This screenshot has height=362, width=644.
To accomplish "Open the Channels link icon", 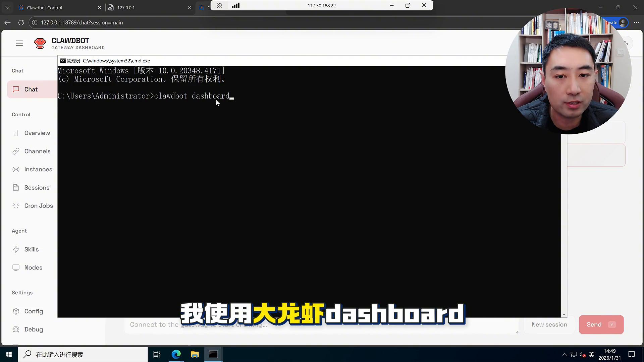I will pyautogui.click(x=16, y=152).
